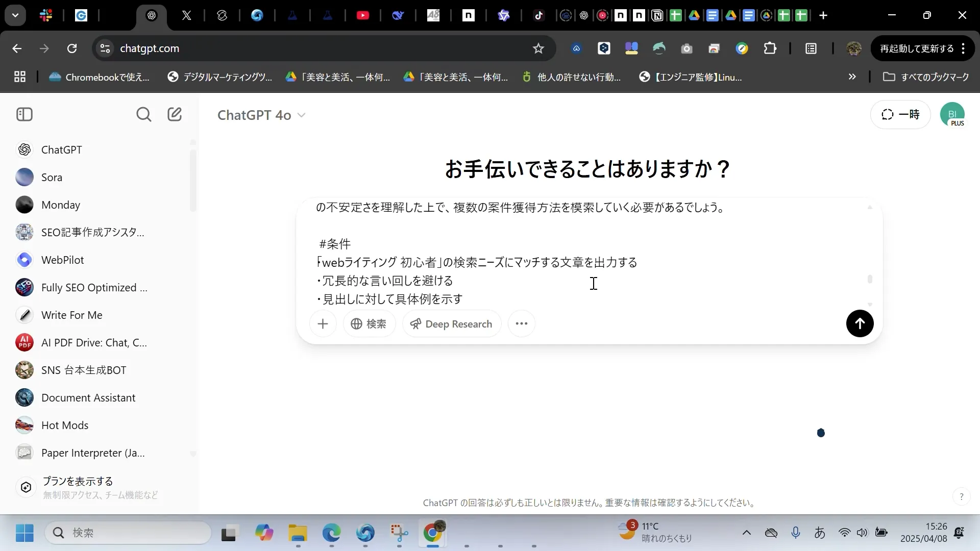Enable the 検索 web search mode
This screenshot has height=551, width=980.
[x=369, y=323]
